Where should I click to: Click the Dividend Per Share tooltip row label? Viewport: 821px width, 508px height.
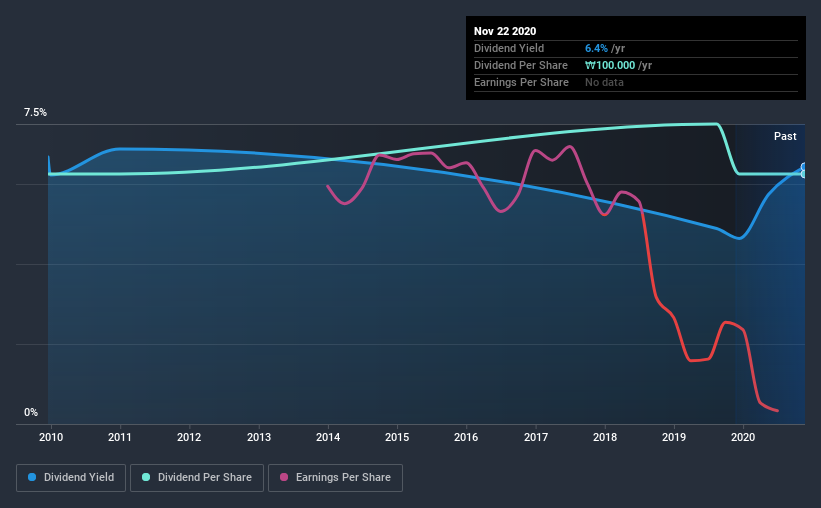pyautogui.click(x=520, y=65)
